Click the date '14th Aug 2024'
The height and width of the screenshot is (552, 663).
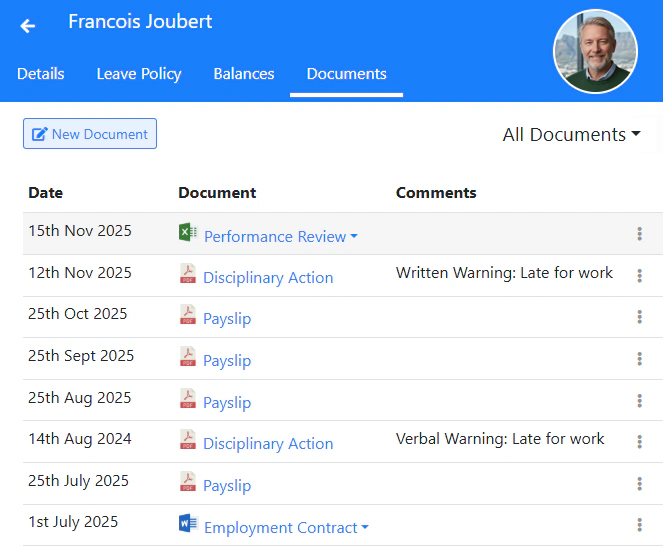[x=80, y=439]
